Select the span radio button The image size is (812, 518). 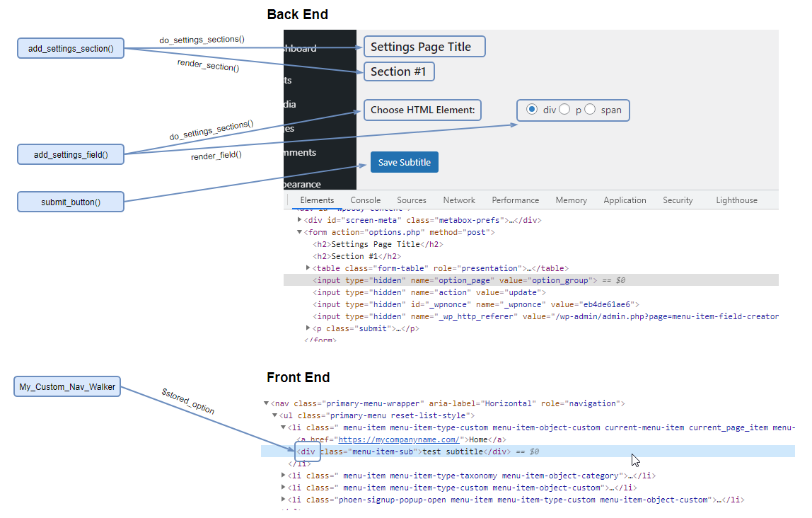[x=590, y=109]
